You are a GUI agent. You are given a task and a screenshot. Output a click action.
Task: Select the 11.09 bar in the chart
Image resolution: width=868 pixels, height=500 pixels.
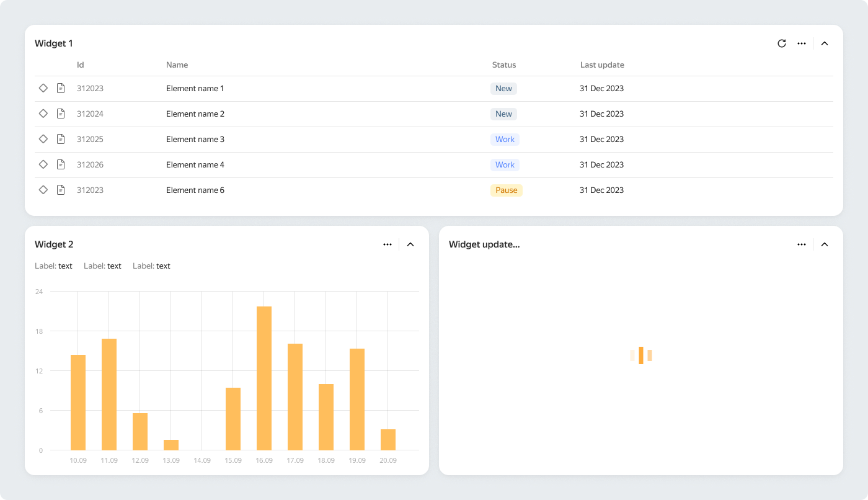pyautogui.click(x=109, y=394)
